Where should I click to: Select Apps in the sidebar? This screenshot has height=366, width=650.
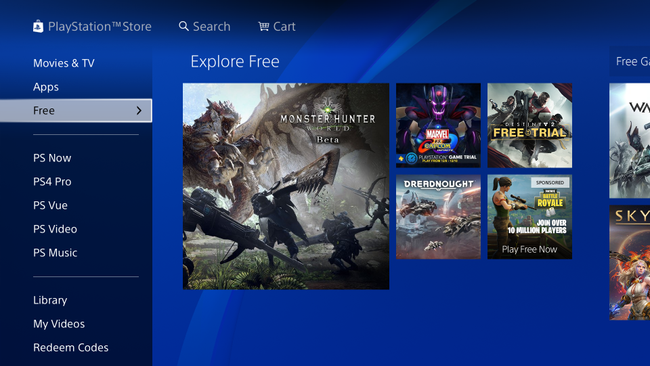click(x=46, y=87)
